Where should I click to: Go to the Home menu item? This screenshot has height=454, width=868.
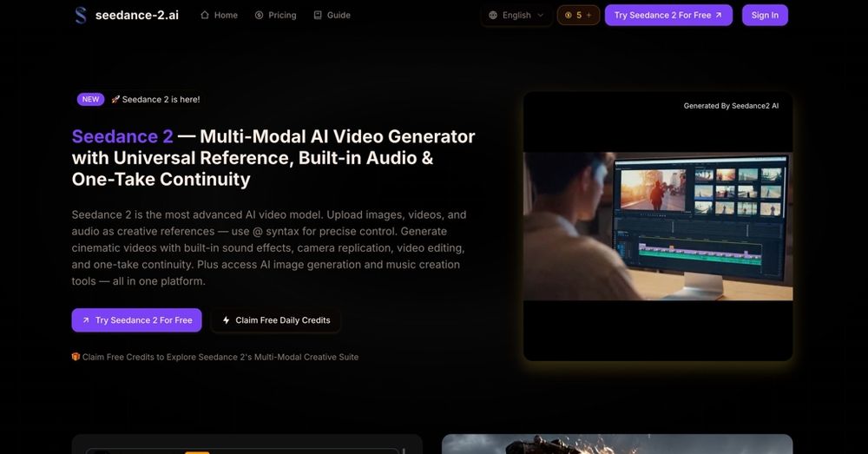(x=220, y=15)
